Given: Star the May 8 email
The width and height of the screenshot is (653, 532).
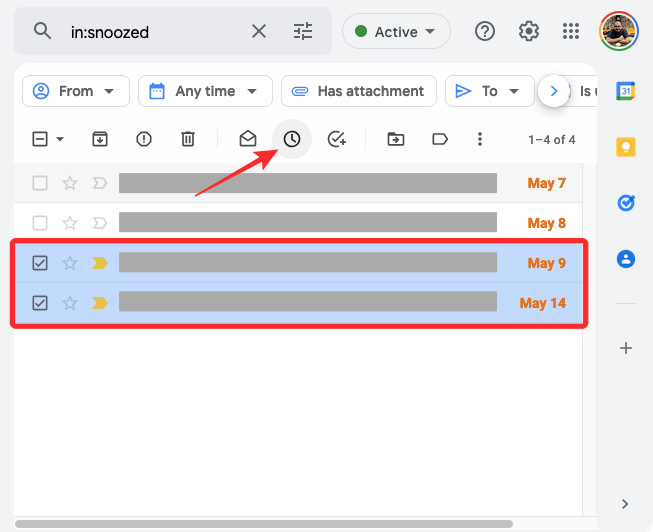Looking at the screenshot, I should click(x=70, y=223).
